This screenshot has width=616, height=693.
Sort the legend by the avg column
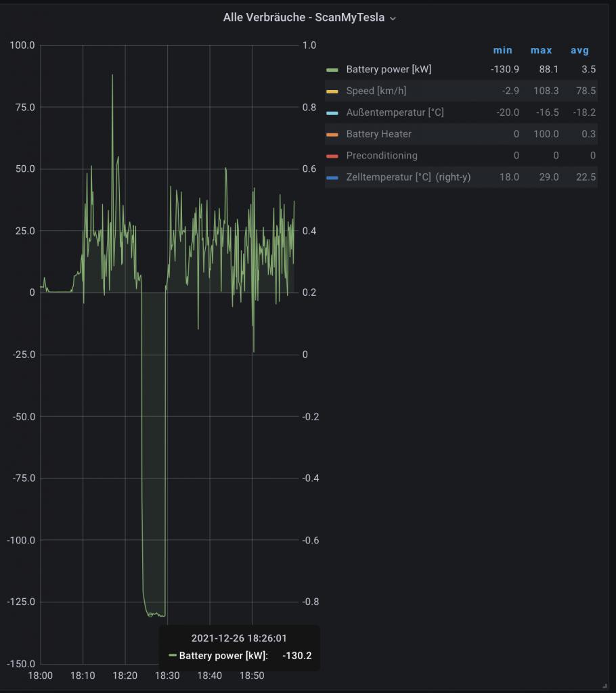click(579, 50)
